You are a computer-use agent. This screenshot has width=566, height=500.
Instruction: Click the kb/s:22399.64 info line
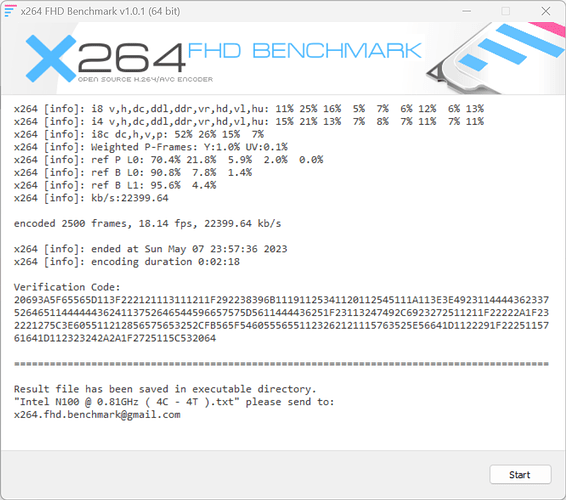coord(91,198)
